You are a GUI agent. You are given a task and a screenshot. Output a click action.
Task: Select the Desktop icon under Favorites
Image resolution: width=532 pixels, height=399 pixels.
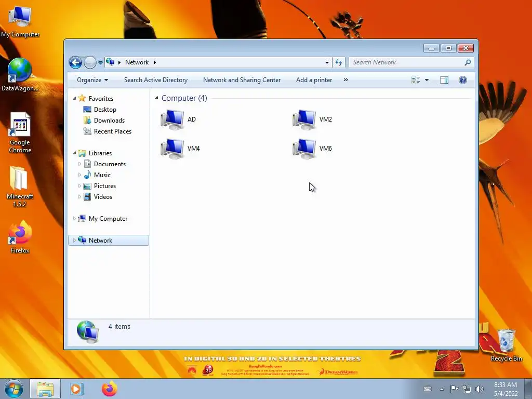87,110
